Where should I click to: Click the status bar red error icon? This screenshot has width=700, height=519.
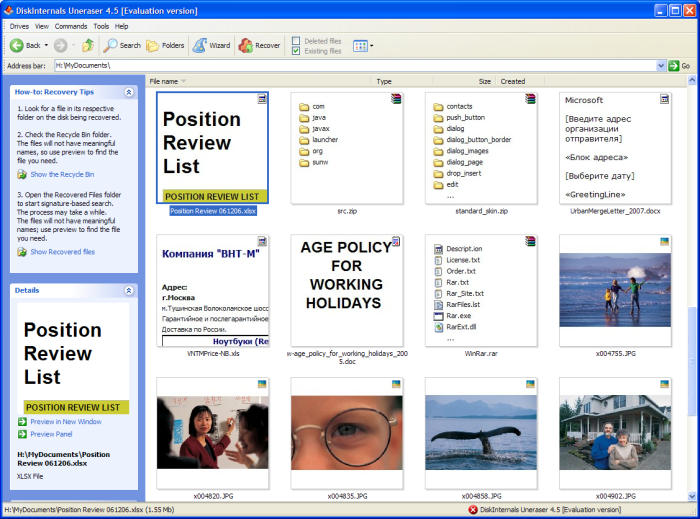click(473, 510)
